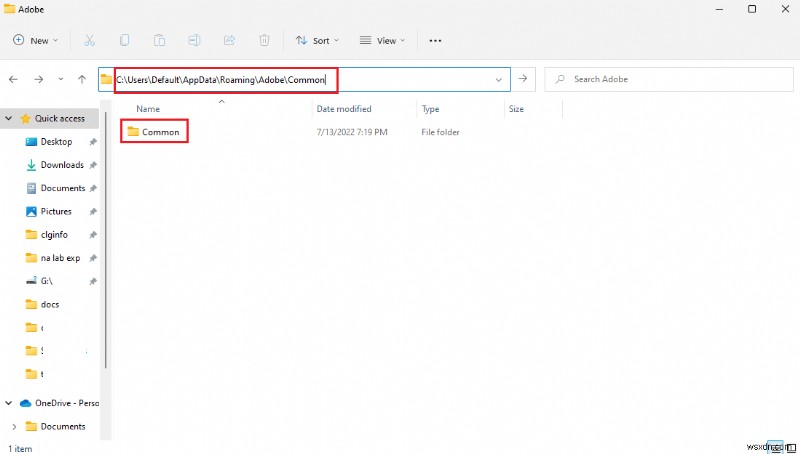Sort by Name column header
The image size is (800, 454).
[148, 109]
